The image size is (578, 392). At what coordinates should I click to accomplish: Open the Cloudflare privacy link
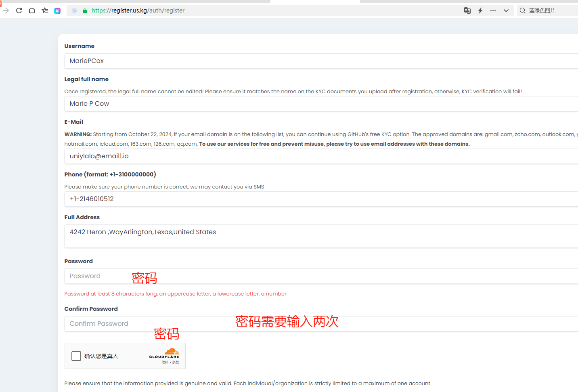(165, 363)
